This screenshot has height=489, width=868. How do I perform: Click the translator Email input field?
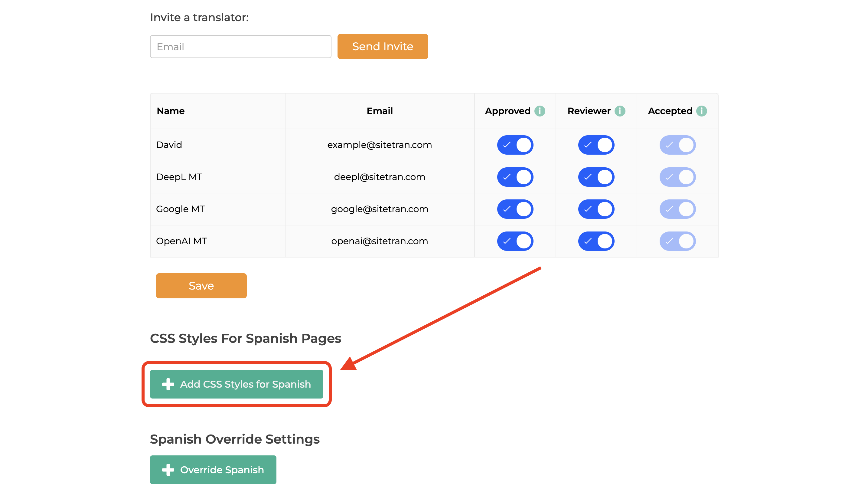pos(240,47)
